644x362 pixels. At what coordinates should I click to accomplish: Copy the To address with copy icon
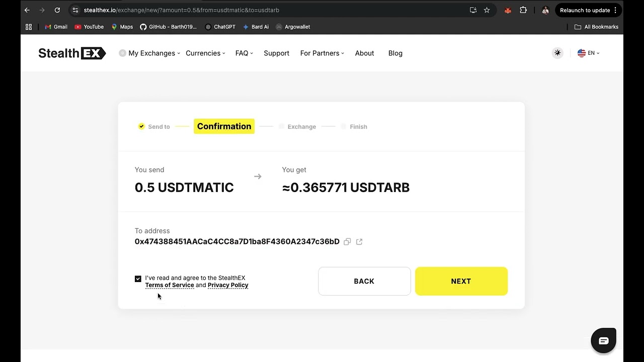tap(347, 242)
